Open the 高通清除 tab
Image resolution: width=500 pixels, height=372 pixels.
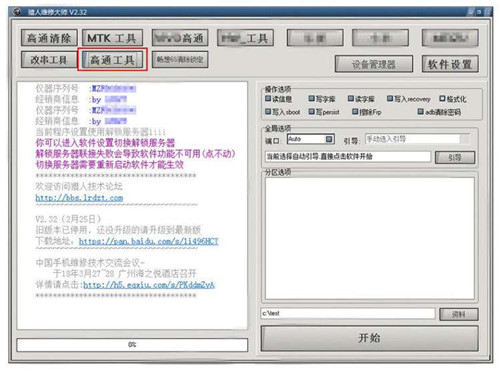[49, 38]
